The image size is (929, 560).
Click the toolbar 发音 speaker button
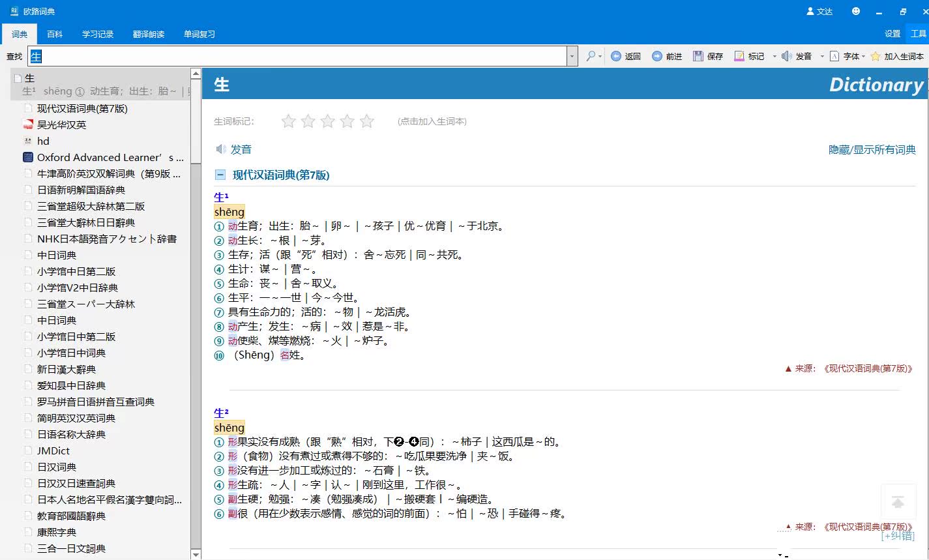796,56
